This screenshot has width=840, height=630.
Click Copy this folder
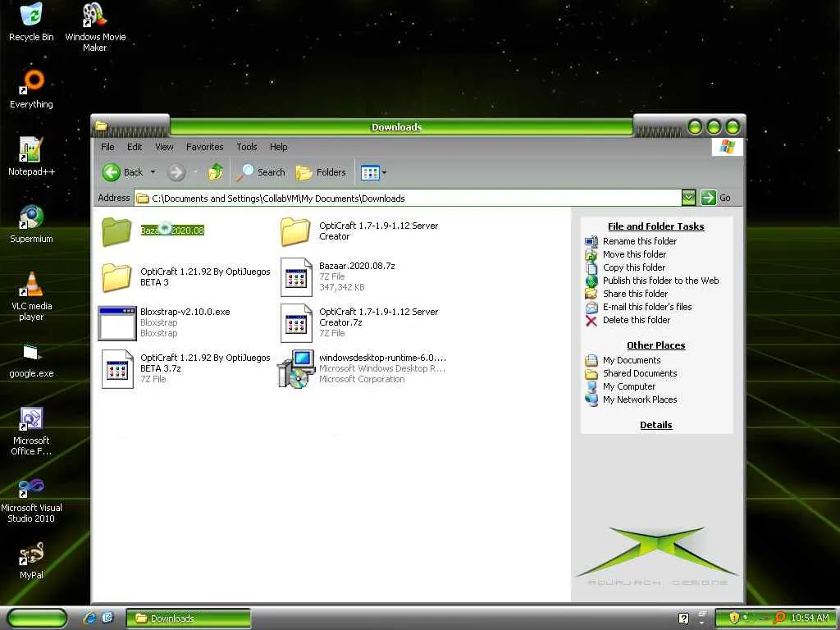634,267
